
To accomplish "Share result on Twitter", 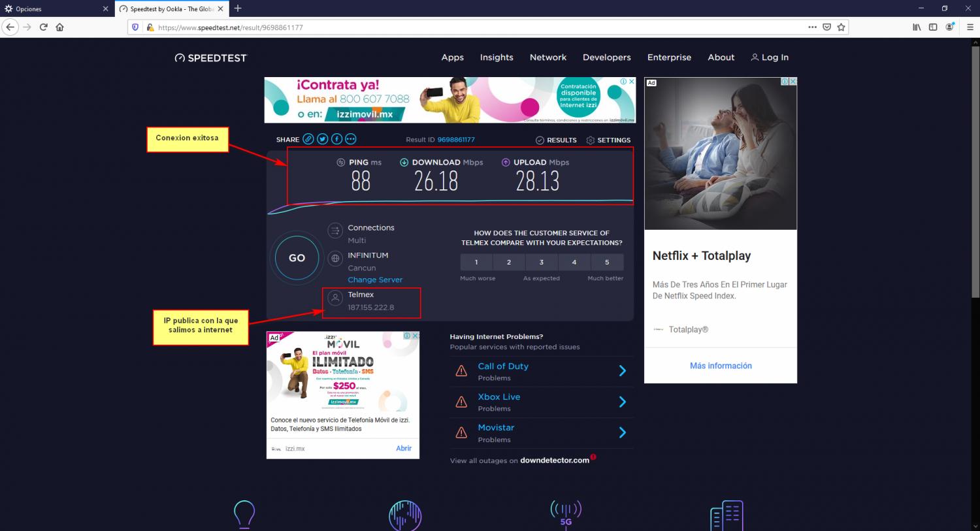I will (x=322, y=139).
